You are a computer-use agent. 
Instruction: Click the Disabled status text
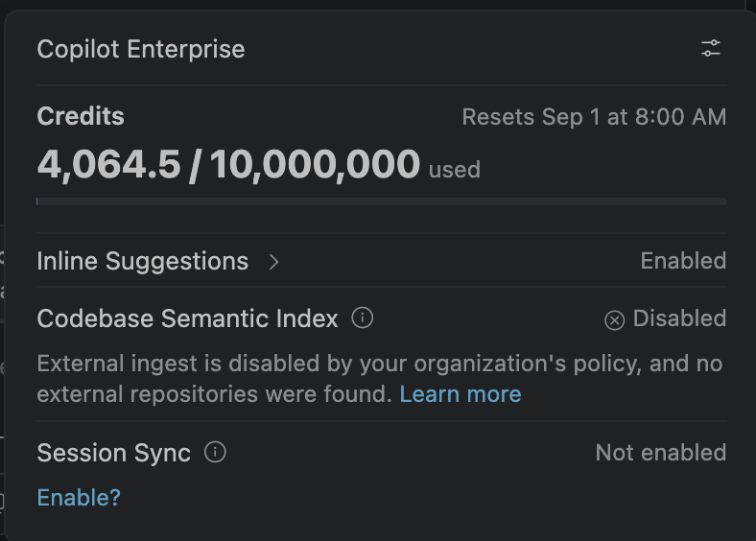679,318
